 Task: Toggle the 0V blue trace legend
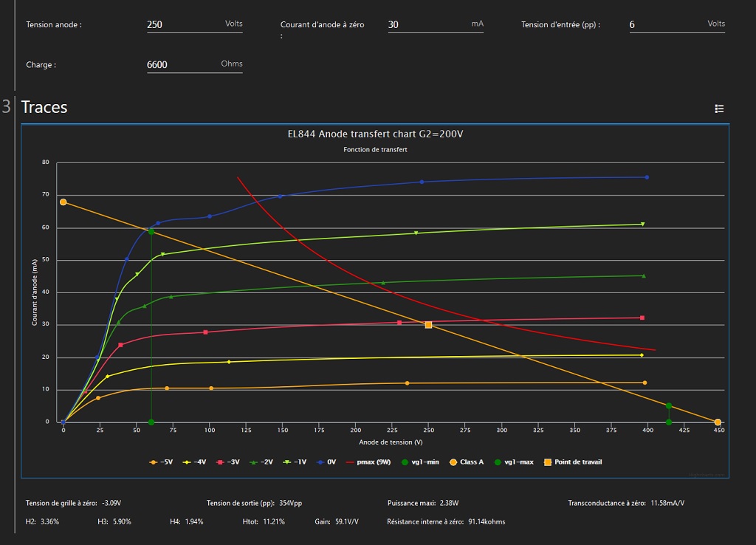click(x=327, y=462)
